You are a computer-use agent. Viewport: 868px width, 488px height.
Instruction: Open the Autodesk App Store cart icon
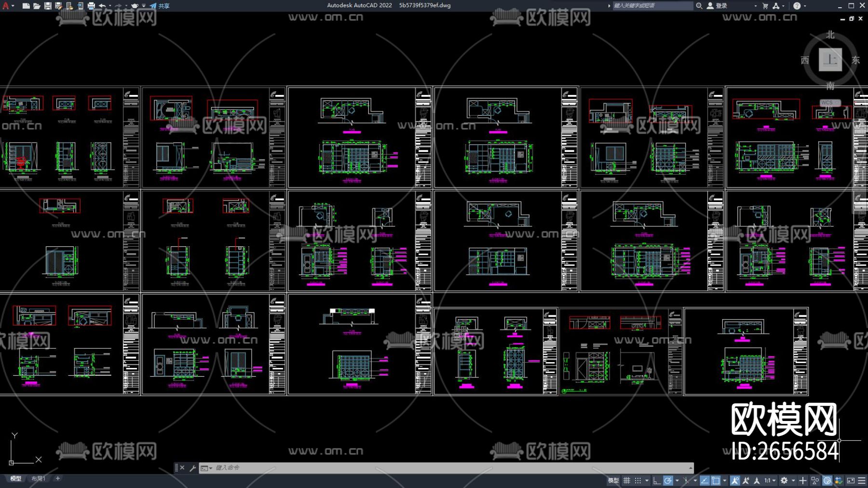(x=765, y=6)
